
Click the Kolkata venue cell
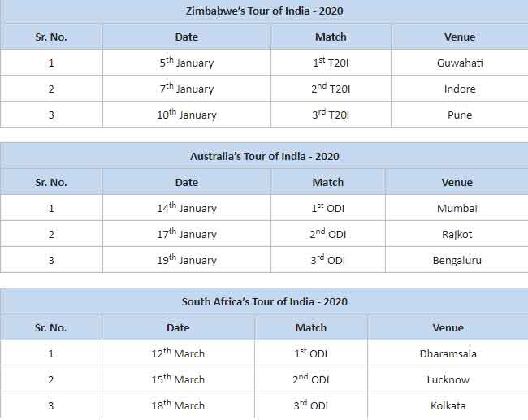[x=448, y=405]
